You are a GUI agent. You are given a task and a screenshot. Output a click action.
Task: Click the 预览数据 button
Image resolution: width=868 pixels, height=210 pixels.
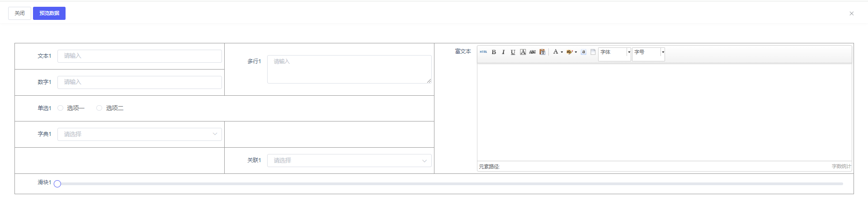(49, 13)
